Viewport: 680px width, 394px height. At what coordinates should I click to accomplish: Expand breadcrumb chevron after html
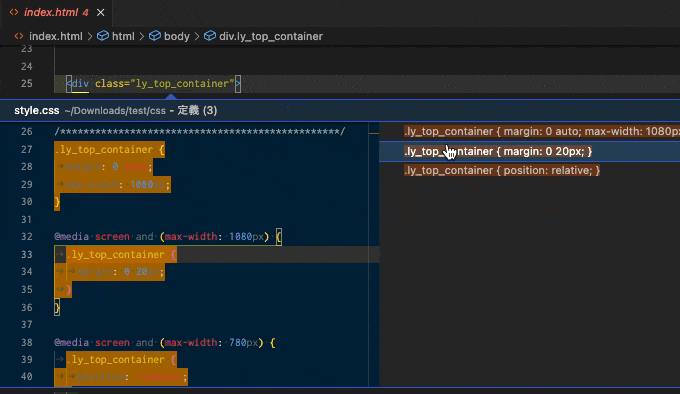click(142, 36)
